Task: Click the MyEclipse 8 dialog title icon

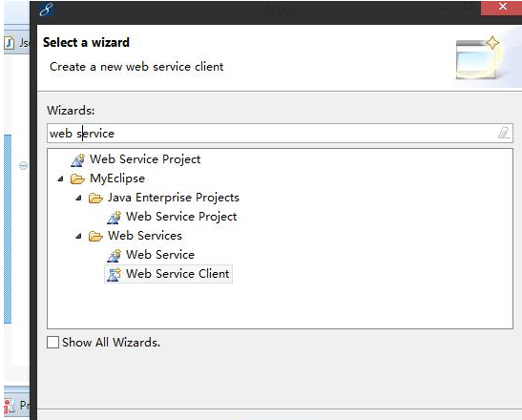Action: [x=46, y=10]
